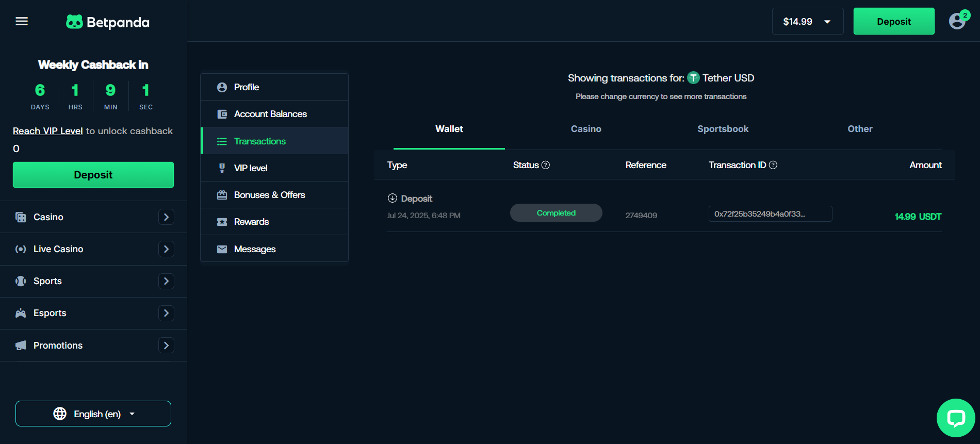Image resolution: width=980 pixels, height=444 pixels.
Task: Click the Casino slot icon in sidebar
Action: pyautogui.click(x=21, y=217)
